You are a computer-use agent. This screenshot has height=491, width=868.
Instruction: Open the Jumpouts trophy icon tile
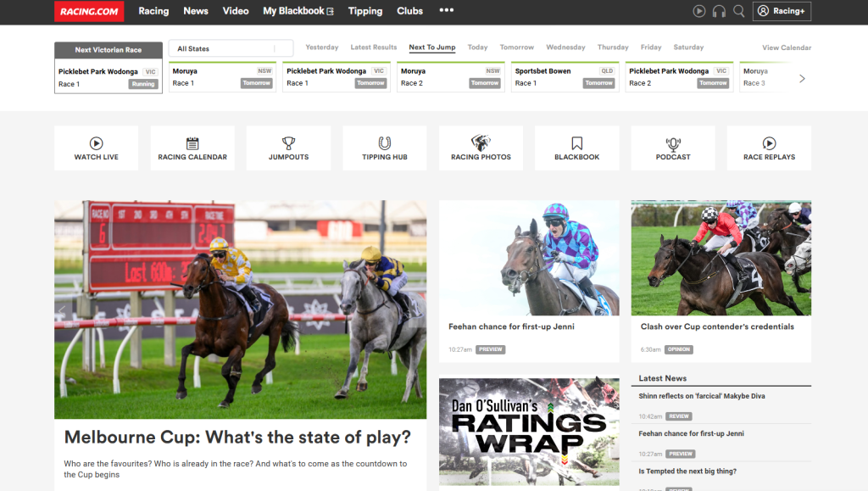(x=288, y=148)
